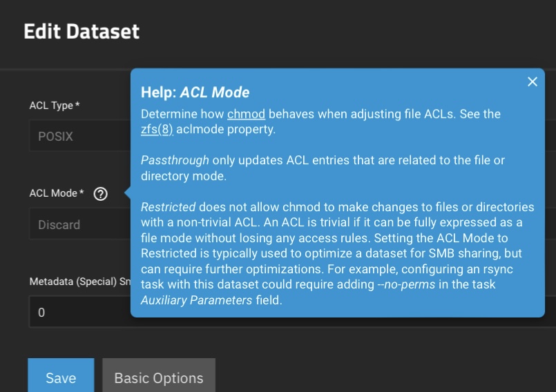Open the chmod link in help text

click(x=246, y=114)
